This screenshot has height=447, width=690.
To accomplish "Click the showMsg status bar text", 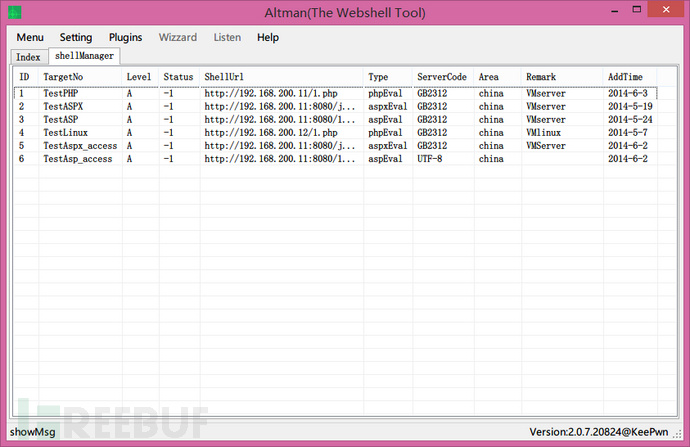I will [33, 432].
